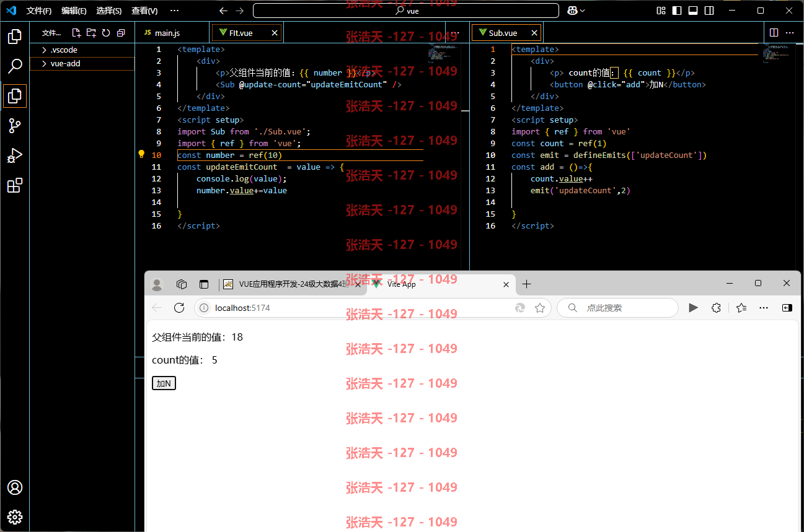Open the Extensions view in activity bar
804x532 pixels.
pyautogui.click(x=15, y=185)
